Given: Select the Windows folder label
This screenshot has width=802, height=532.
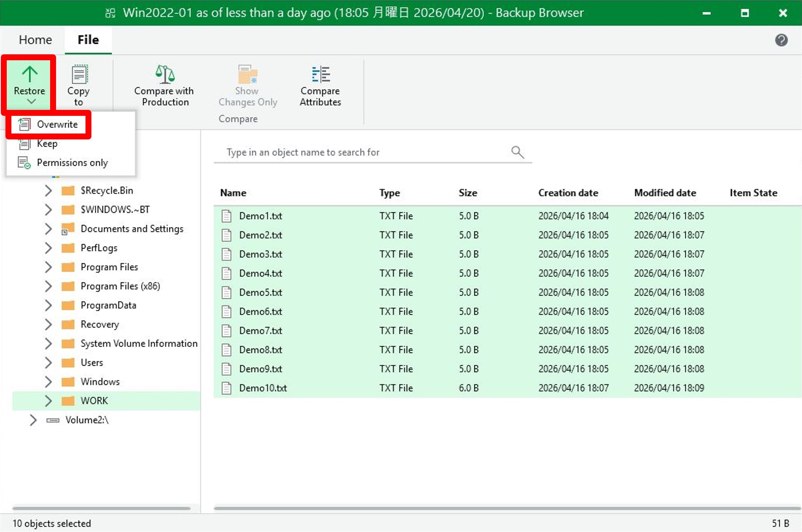Looking at the screenshot, I should (x=100, y=382).
